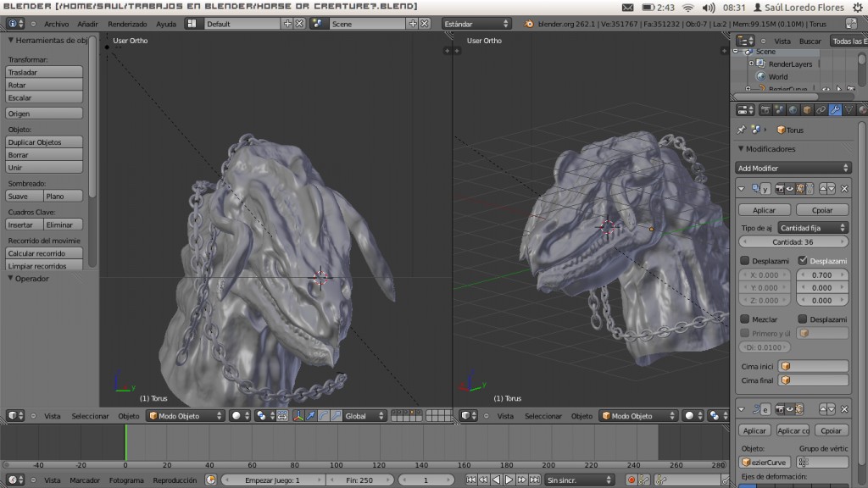Enable the left Desplazami checkbox
The image size is (868, 488).
click(747, 260)
